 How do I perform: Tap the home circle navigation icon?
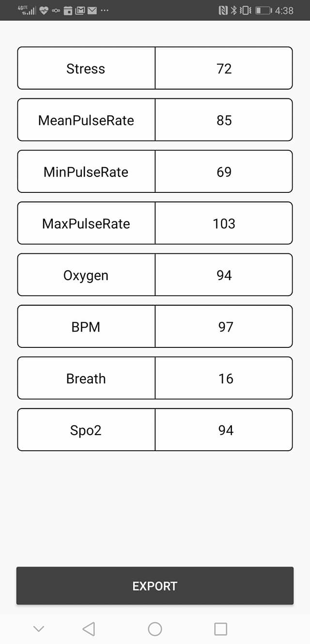(155, 629)
